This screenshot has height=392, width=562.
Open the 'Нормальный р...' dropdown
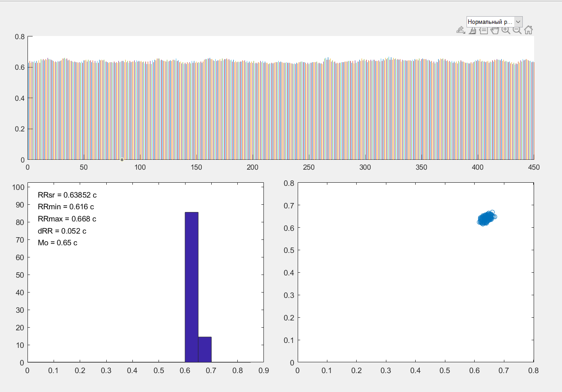[x=494, y=22]
